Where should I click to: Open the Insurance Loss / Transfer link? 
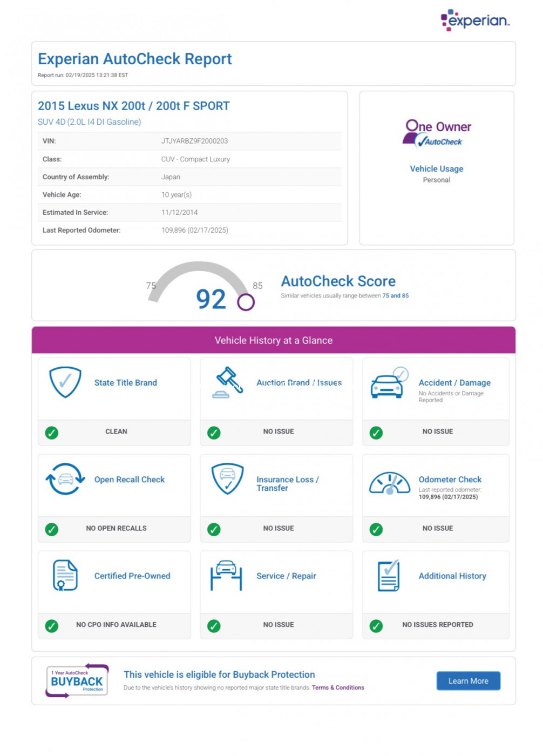[x=288, y=483]
